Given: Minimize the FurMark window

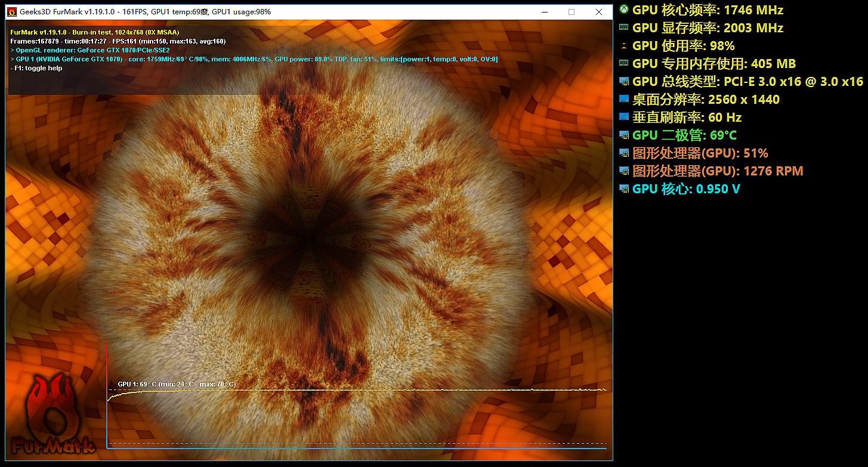Looking at the screenshot, I should 544,11.
